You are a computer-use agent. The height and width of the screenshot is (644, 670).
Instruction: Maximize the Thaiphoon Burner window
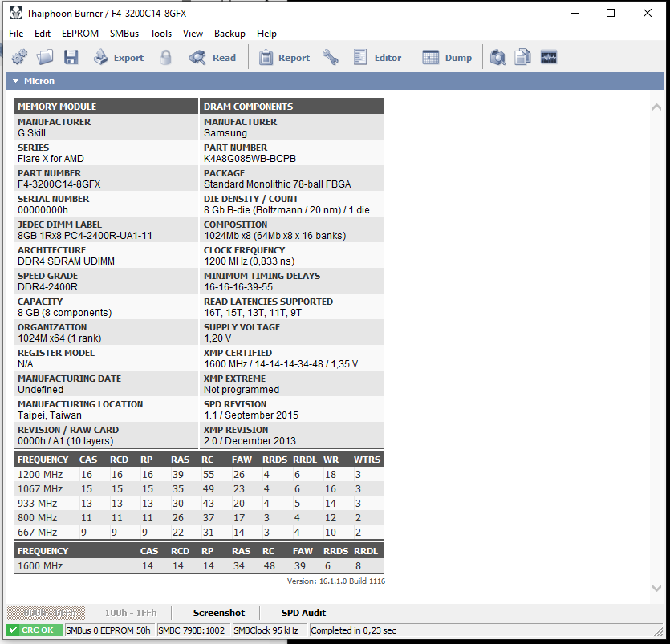tap(611, 14)
